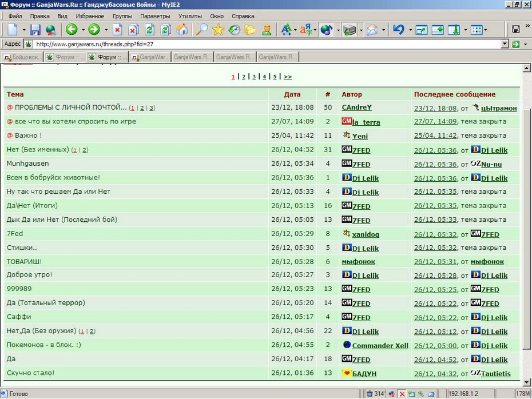This screenshot has width=532, height=399.
Task: Click the trash bin icon in status bar
Action: [370, 394]
